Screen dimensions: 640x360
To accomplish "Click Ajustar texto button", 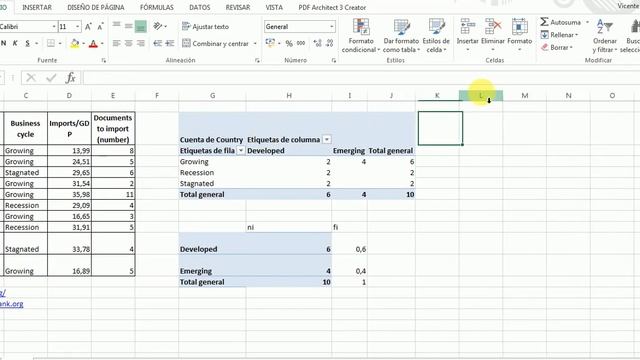I will [x=205, y=27].
